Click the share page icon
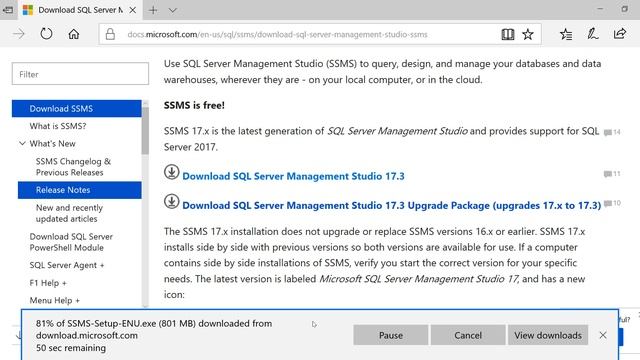This screenshot has height=360, width=640. [x=620, y=34]
